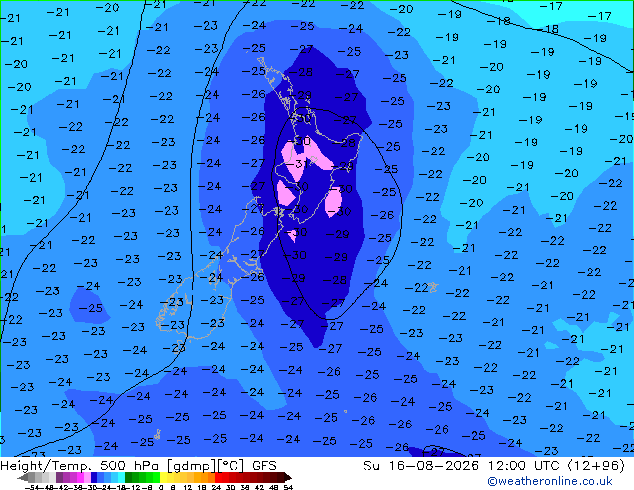Click the cyan legend swatch above -18
The height and width of the screenshot is (490, 634).
(122, 477)
